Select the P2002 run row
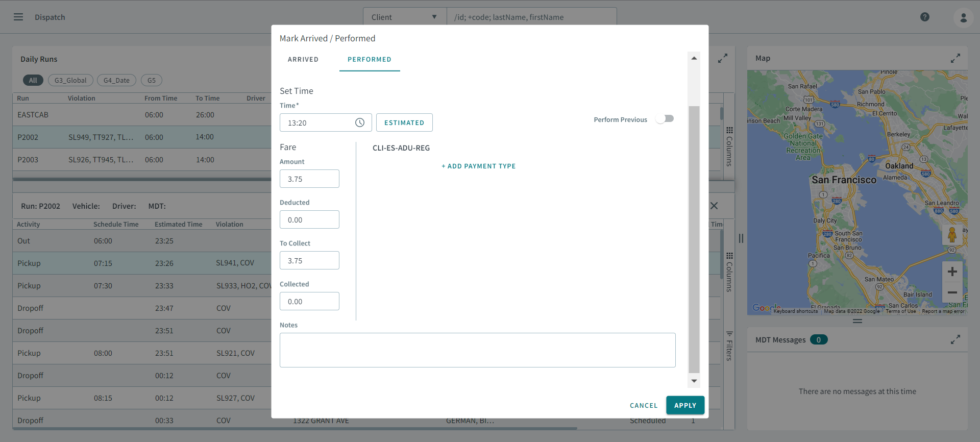The image size is (980, 442). [142, 137]
